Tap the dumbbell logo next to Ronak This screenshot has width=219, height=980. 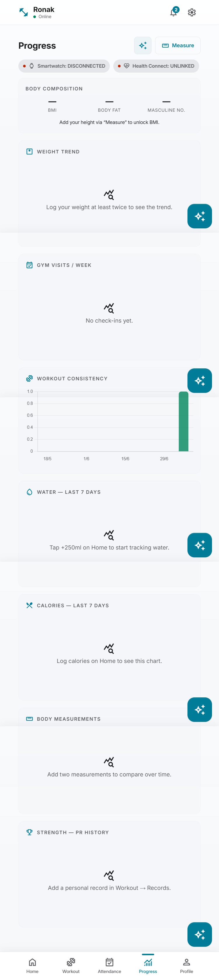point(24,13)
